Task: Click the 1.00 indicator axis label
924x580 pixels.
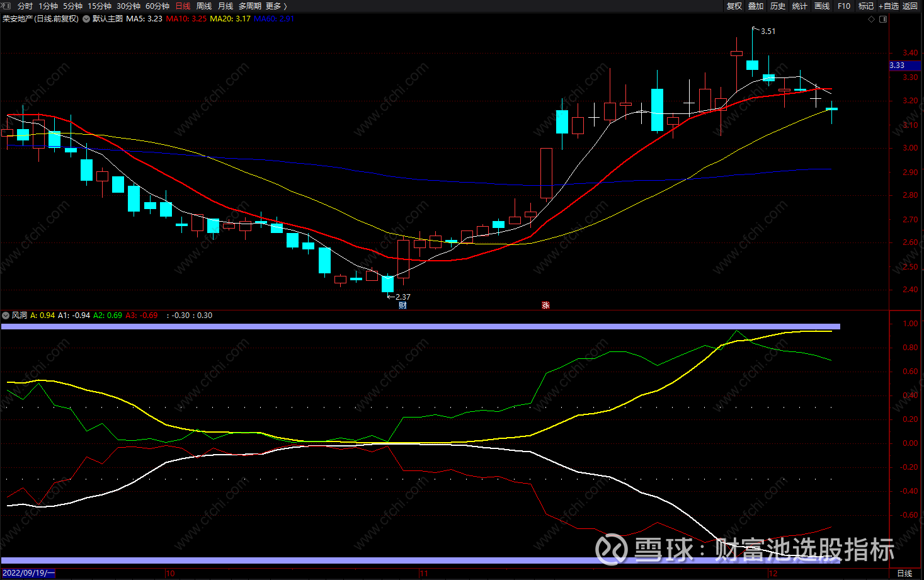Action: coord(910,324)
